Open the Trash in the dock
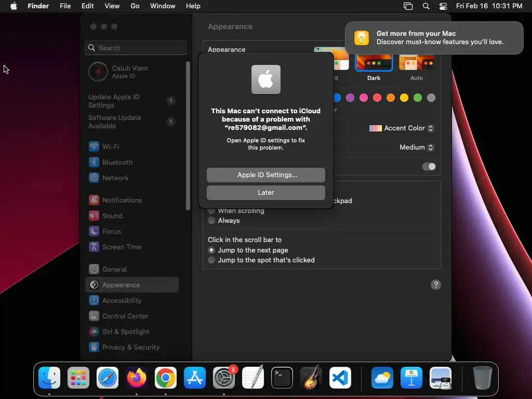The image size is (532, 399). [483, 378]
